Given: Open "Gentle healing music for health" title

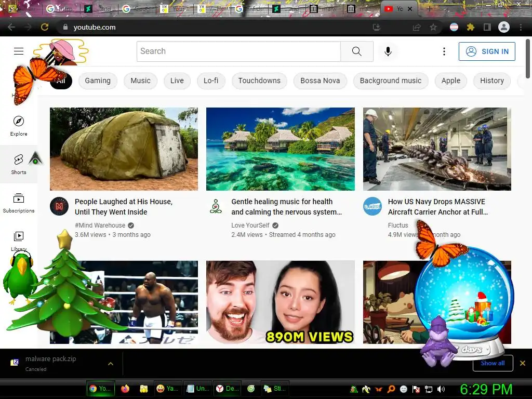Looking at the screenshot, I should (x=286, y=207).
